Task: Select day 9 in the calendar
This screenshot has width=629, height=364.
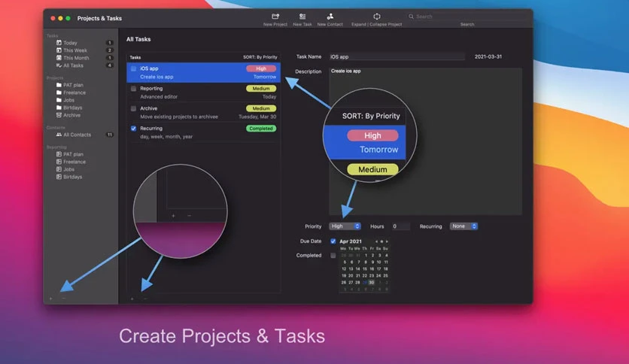Action: (x=372, y=262)
